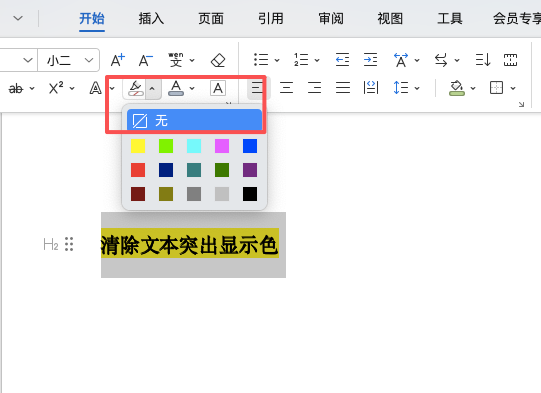Toggle justify alignment
Image resolution: width=541 pixels, height=393 pixels.
pyautogui.click(x=343, y=88)
